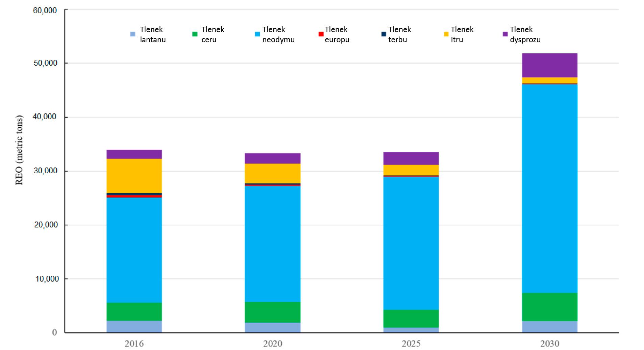Click the 30,000 y-axis tick label

[x=45, y=171]
